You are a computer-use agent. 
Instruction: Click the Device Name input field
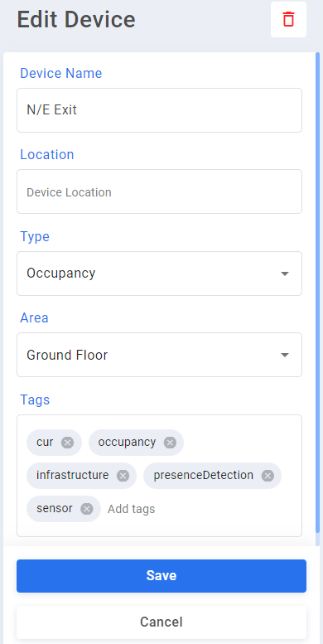coord(159,110)
